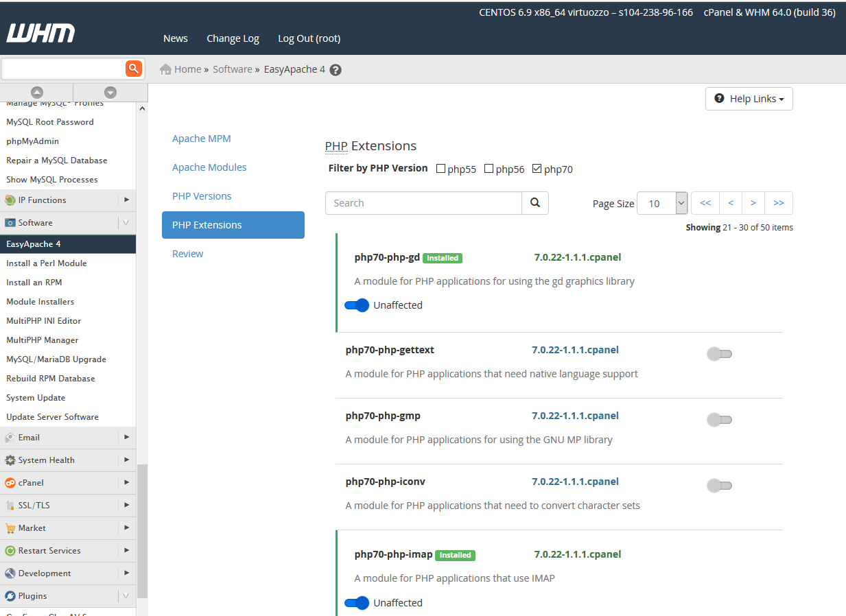This screenshot has height=616, width=846.
Task: Expand Development section using its arrow
Action: click(x=126, y=573)
